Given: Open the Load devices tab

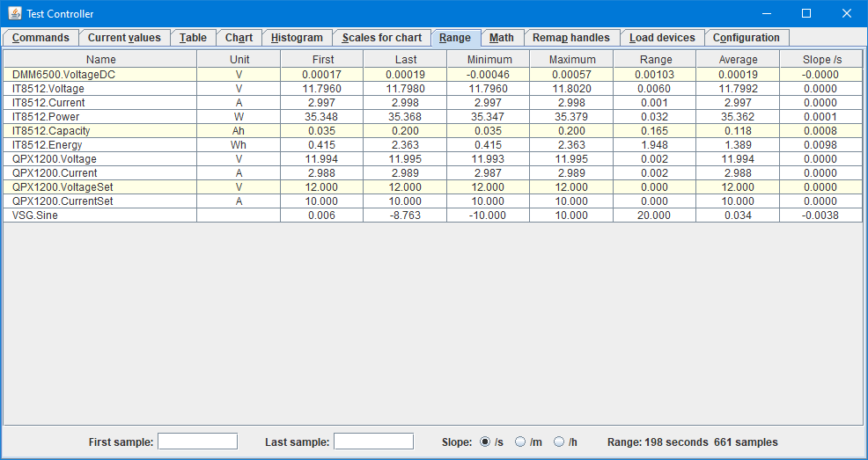Looking at the screenshot, I should coord(662,38).
